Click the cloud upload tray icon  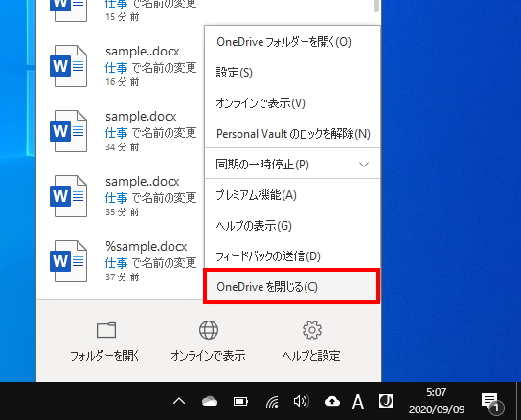click(x=332, y=401)
